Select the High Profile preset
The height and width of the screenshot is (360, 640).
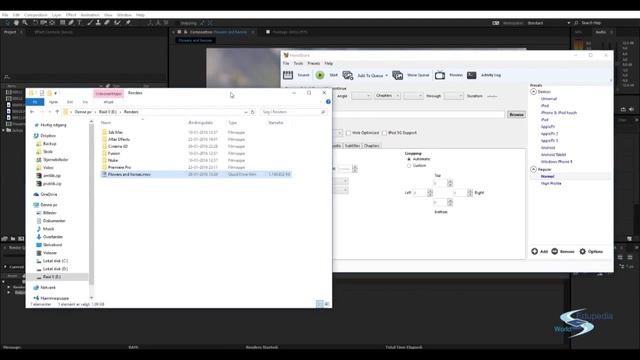tap(551, 183)
